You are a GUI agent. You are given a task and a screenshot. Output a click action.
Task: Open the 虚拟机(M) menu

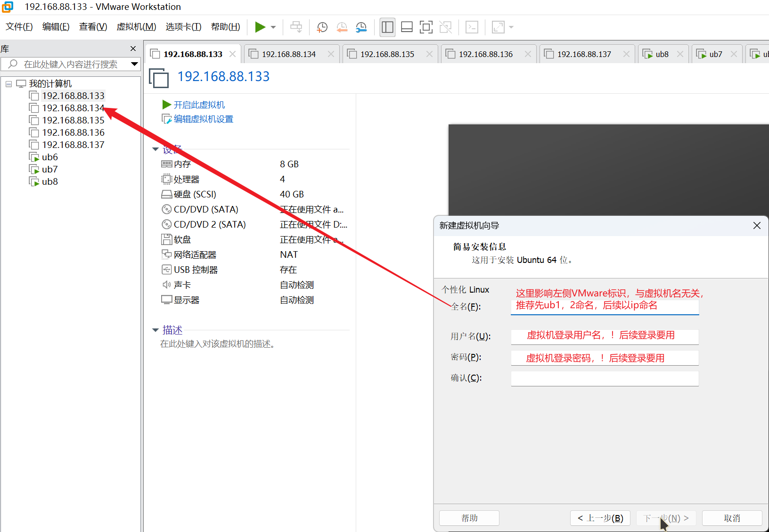click(136, 27)
